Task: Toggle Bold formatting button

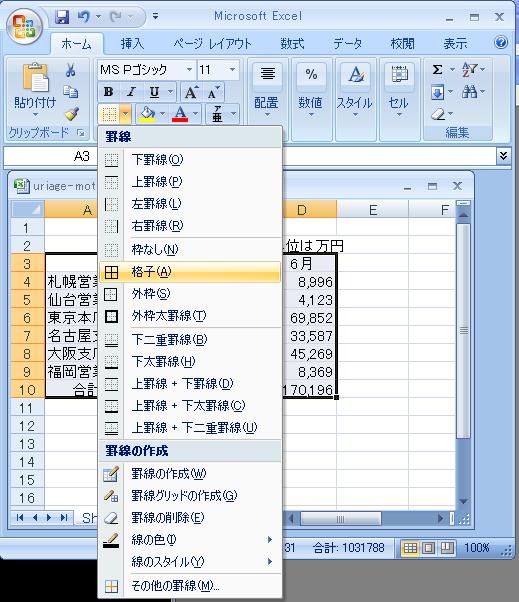Action: pos(109,92)
